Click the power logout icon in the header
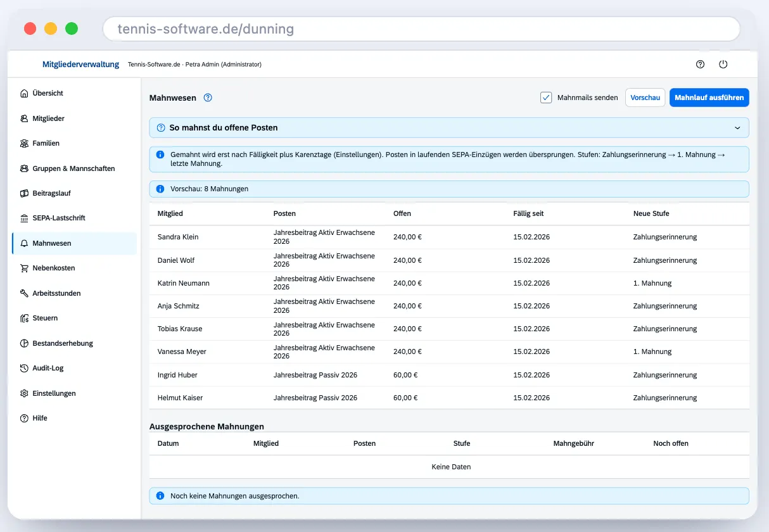Viewport: 769px width, 532px height. (x=723, y=64)
